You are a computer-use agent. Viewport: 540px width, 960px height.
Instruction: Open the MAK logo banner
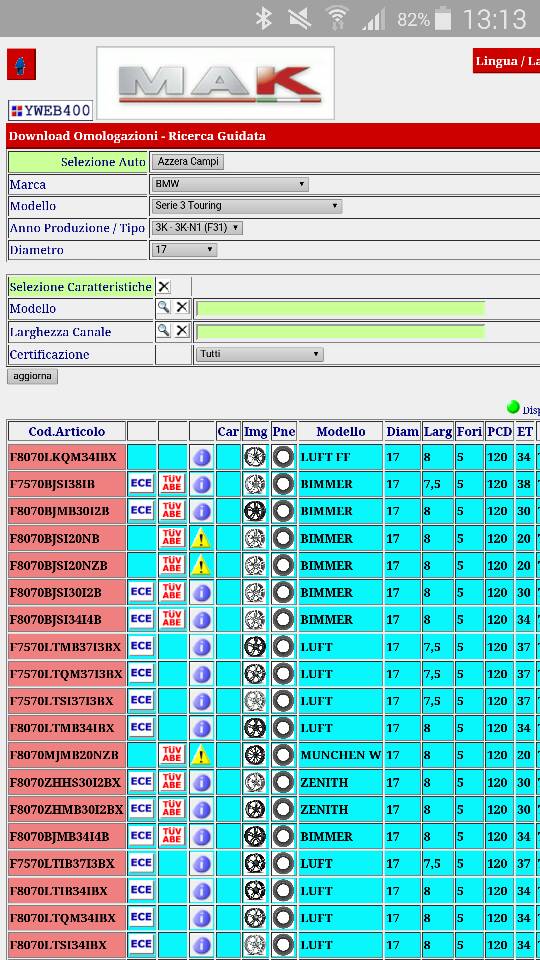216,83
